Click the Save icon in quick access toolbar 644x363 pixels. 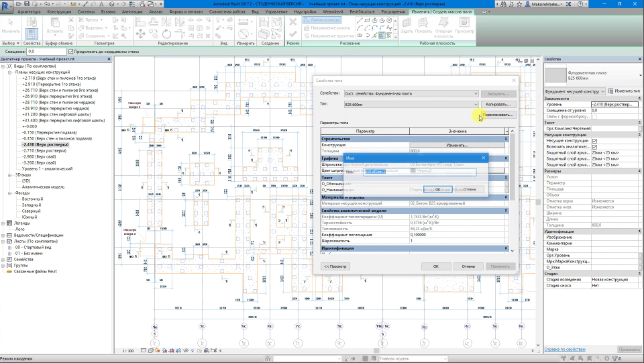[x=27, y=4]
